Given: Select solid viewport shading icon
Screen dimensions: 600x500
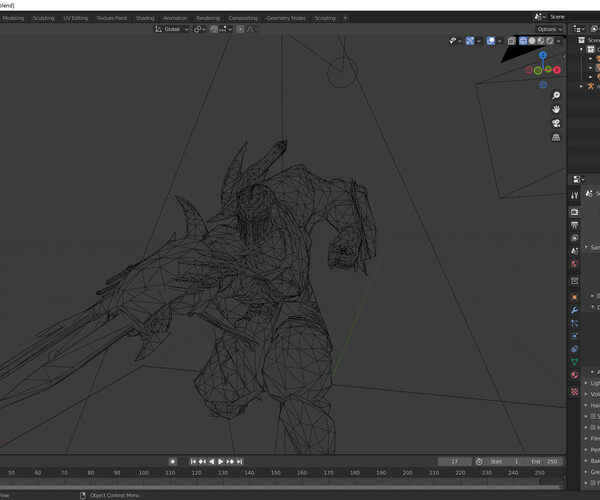Looking at the screenshot, I should coord(532,41).
